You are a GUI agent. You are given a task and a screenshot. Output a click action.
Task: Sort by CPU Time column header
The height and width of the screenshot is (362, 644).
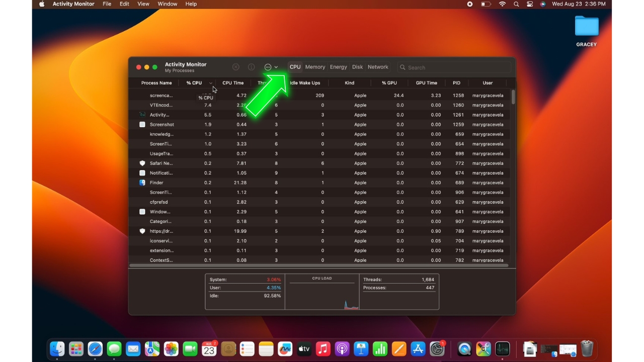[x=233, y=83]
